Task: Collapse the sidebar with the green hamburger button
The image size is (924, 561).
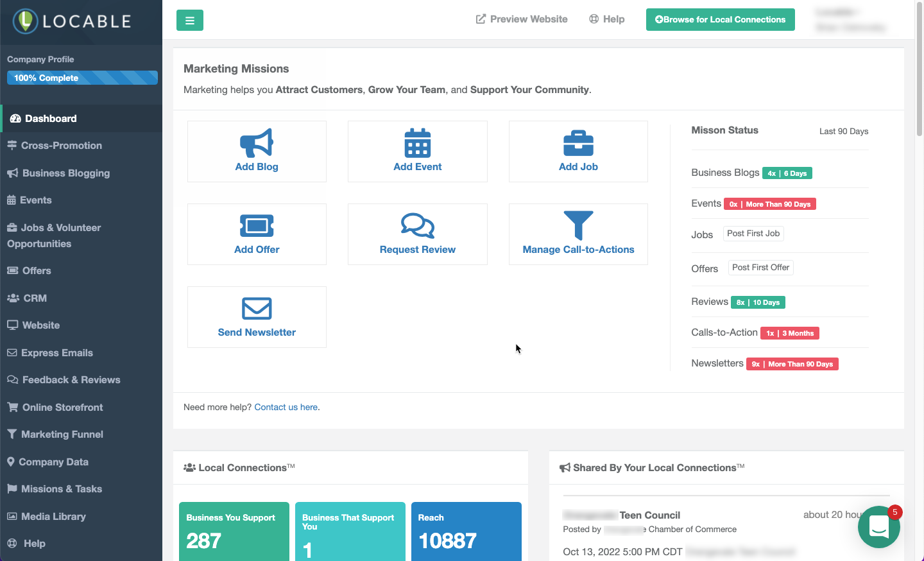Action: [x=189, y=20]
